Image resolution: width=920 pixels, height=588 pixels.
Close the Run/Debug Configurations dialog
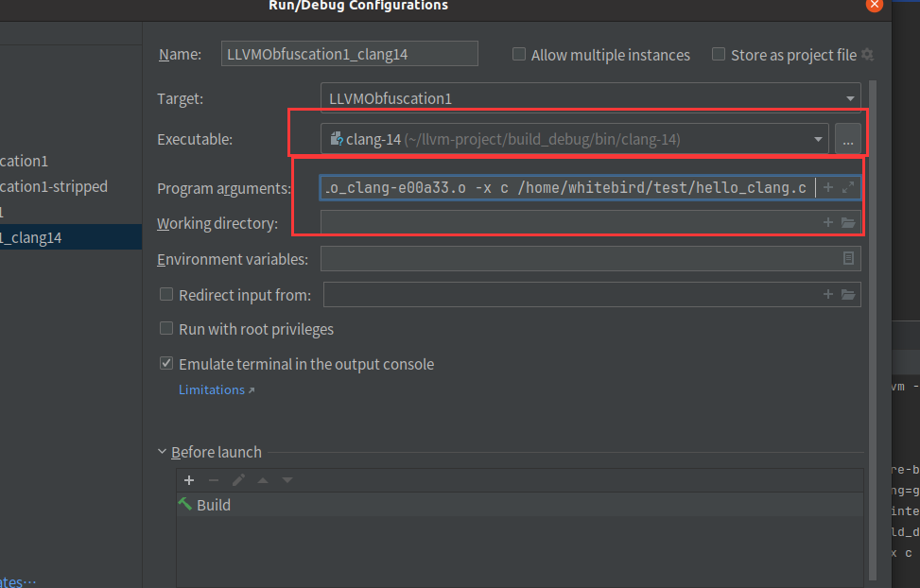click(875, 5)
